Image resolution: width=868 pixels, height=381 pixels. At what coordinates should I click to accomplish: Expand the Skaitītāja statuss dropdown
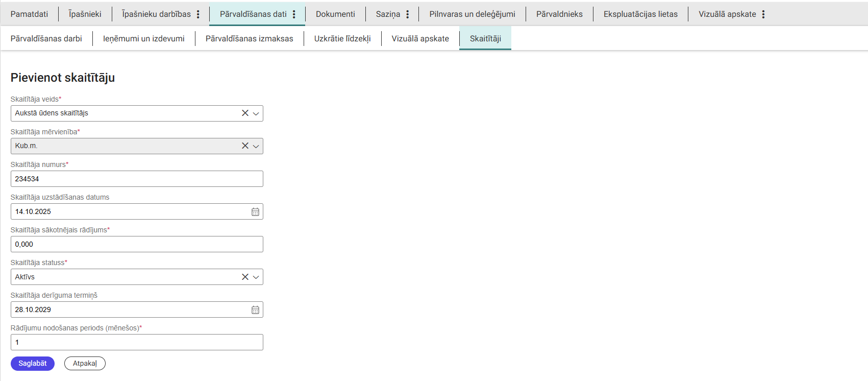[256, 277]
